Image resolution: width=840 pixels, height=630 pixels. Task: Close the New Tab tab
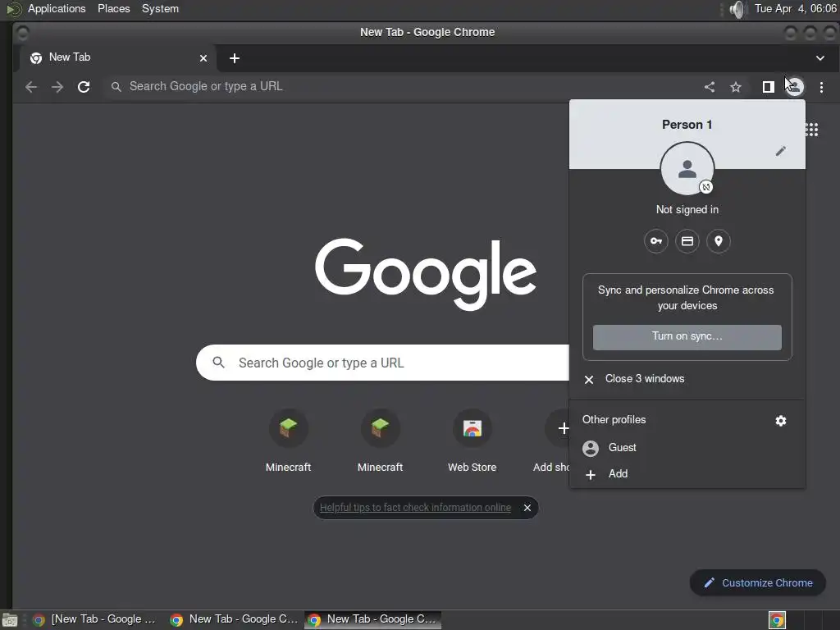click(x=203, y=58)
